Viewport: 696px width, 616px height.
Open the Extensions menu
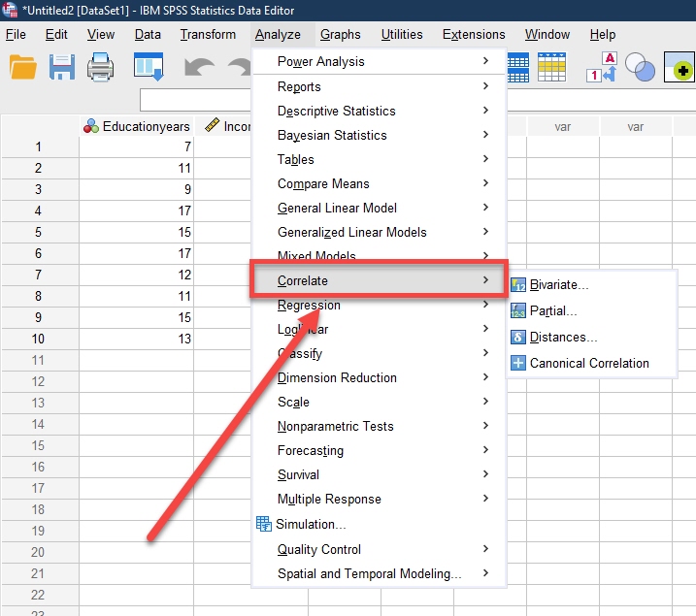pos(474,35)
